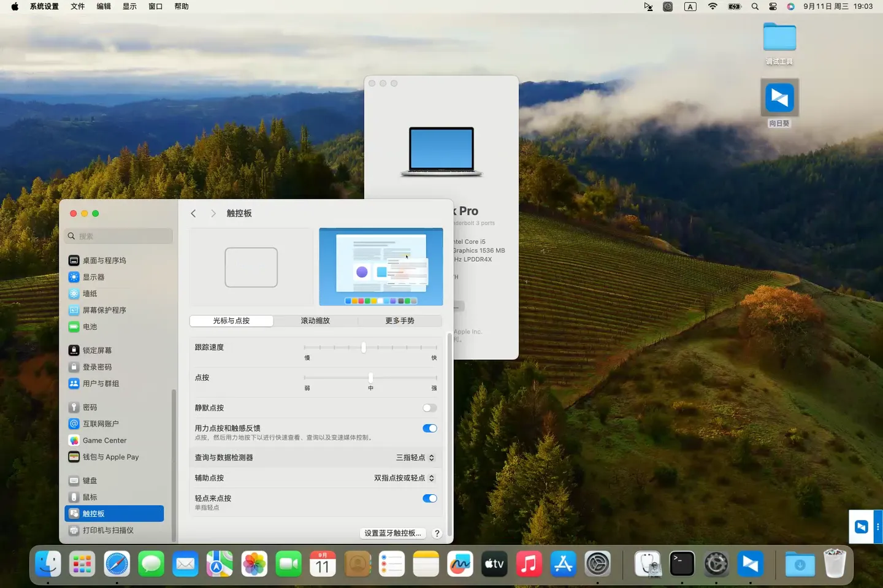Open the 查询与数据检测器 dropdown
The image size is (883, 588).
point(415,457)
